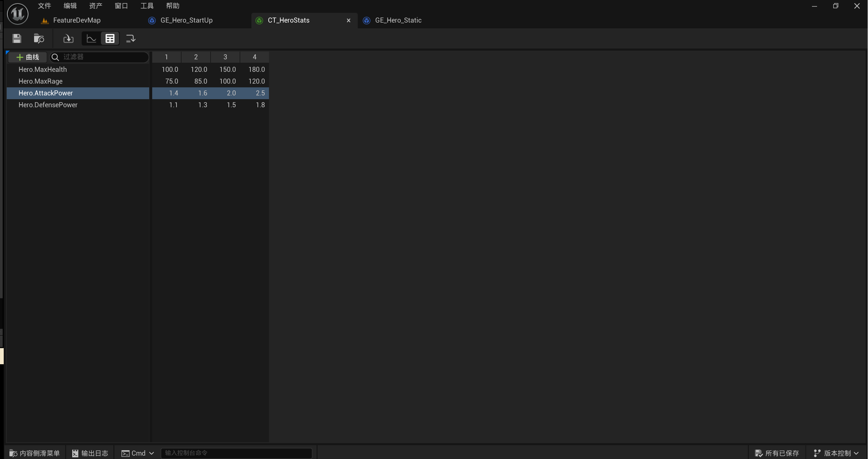Click the 输入控制台命令 console input field
868x459 pixels.
click(x=236, y=453)
